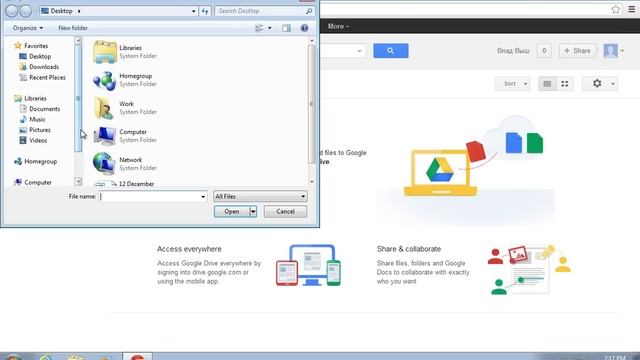
Task: Click Desktop breadcrumb arrow in address bar
Action: point(79,11)
